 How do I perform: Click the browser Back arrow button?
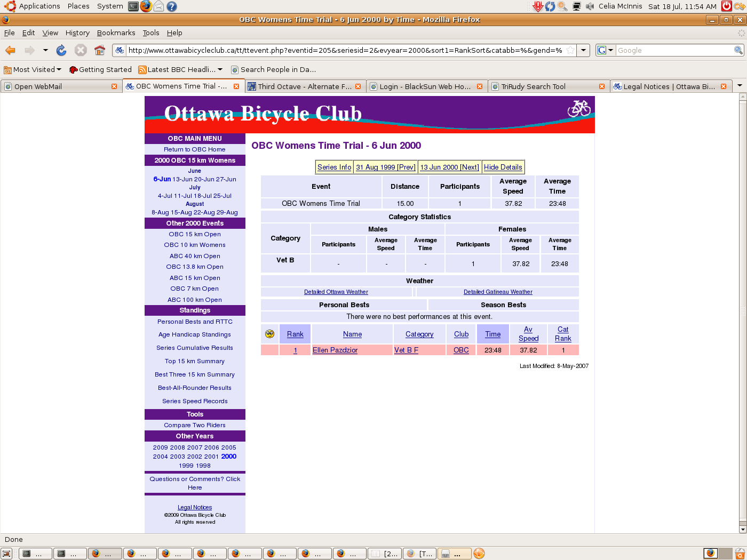[10, 50]
